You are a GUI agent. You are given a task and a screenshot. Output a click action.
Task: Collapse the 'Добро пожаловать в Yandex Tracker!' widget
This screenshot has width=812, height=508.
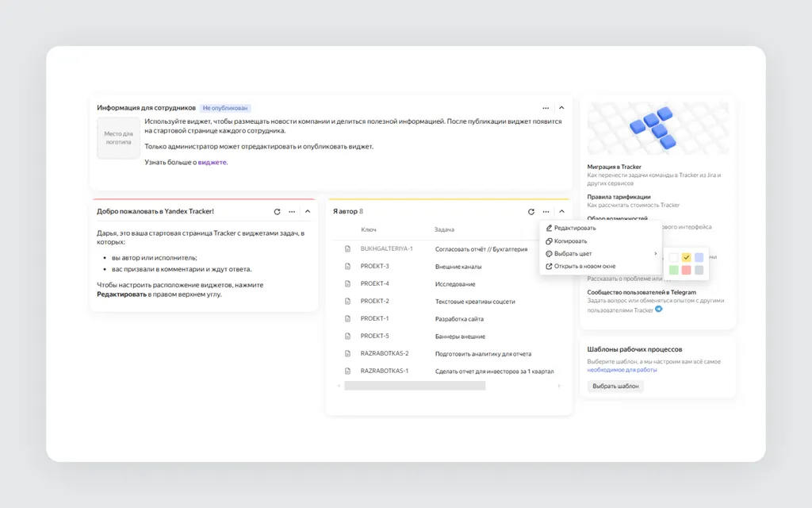308,211
